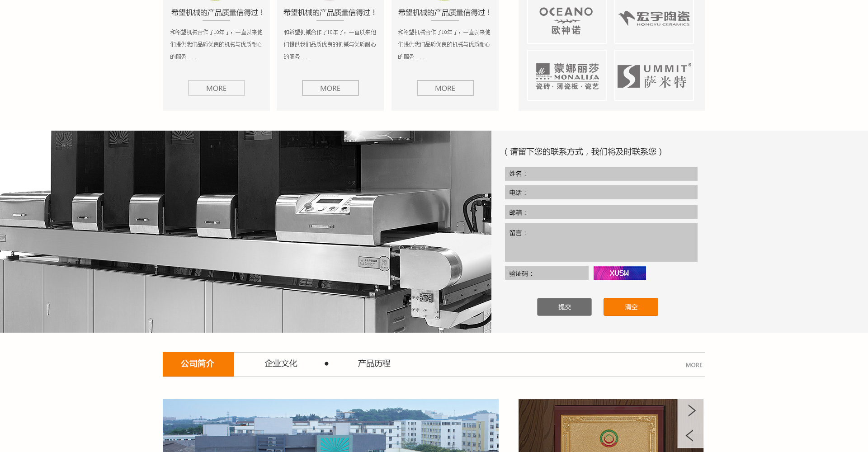Select the 产品历程 tab

[x=374, y=364]
